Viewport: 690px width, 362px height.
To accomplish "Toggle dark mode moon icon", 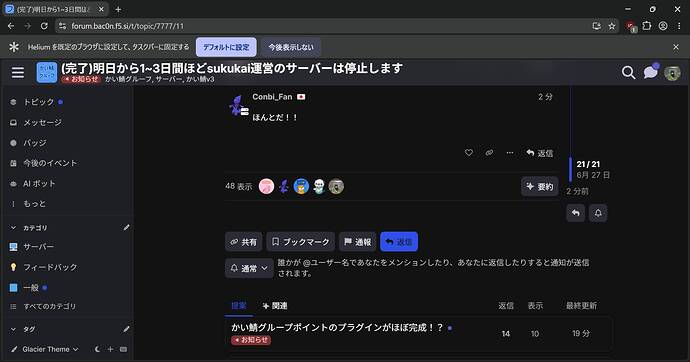I will (97, 349).
